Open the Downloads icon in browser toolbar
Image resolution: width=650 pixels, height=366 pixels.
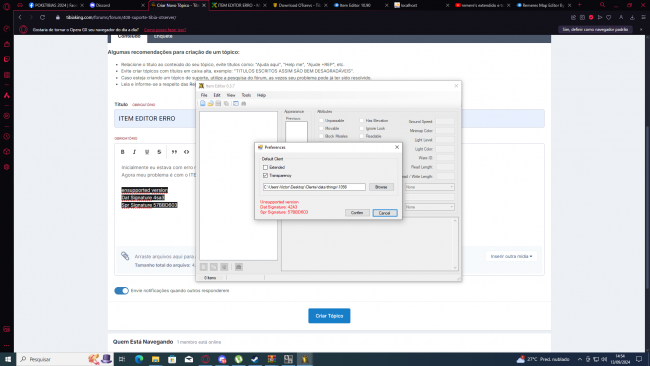632,17
